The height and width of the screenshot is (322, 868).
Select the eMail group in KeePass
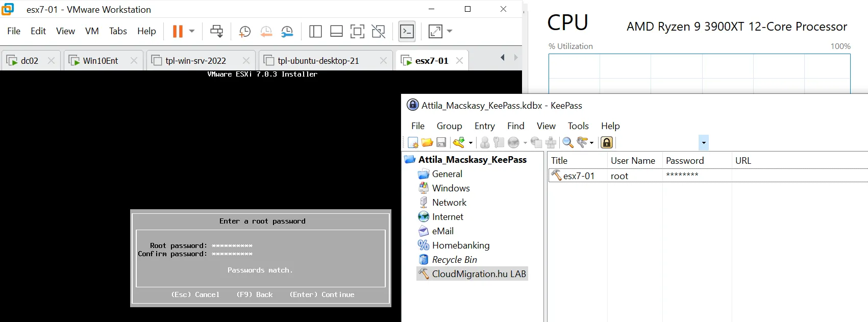click(x=442, y=231)
